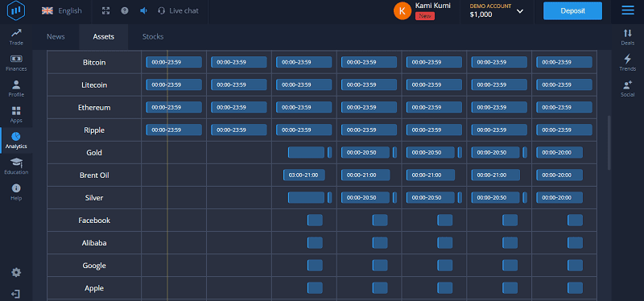
Task: Click Brent Oil last-column 00:00-20:00 block
Action: click(x=559, y=175)
